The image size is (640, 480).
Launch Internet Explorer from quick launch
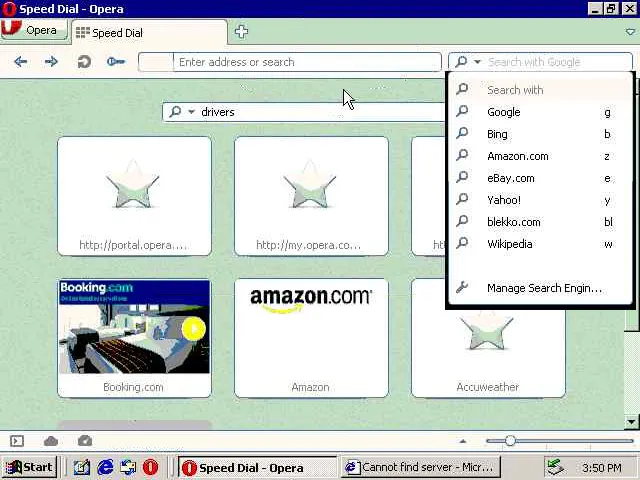coord(105,467)
